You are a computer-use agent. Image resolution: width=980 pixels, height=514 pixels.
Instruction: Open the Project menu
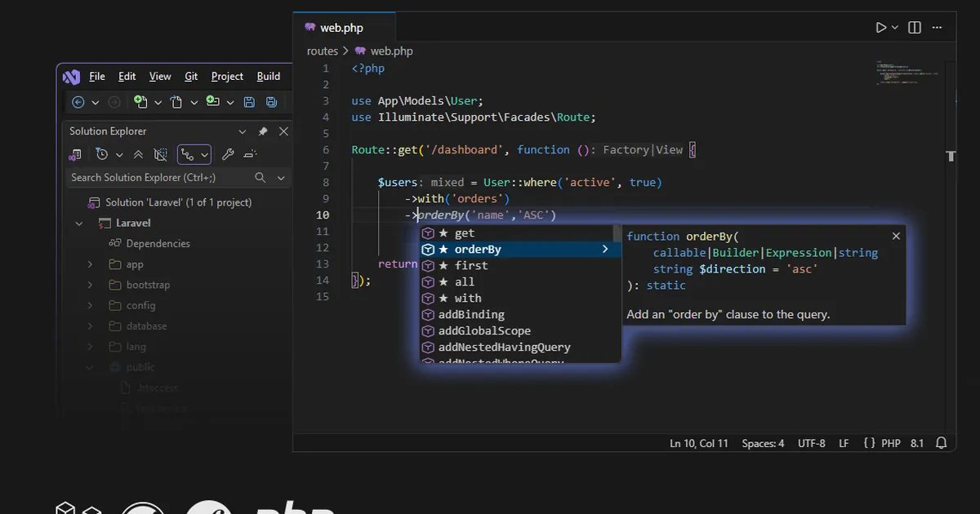(227, 77)
